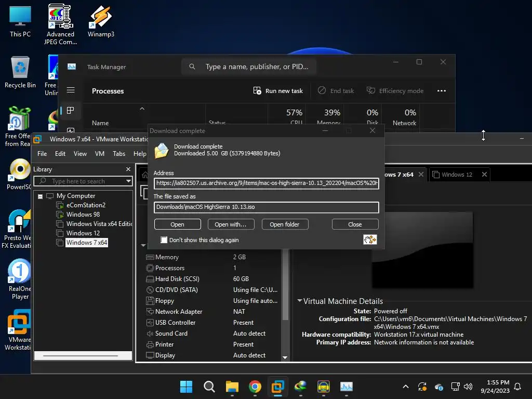Viewport: 532px width, 399px height.
Task: Choose Open with... in download dialog
Action: (x=230, y=224)
